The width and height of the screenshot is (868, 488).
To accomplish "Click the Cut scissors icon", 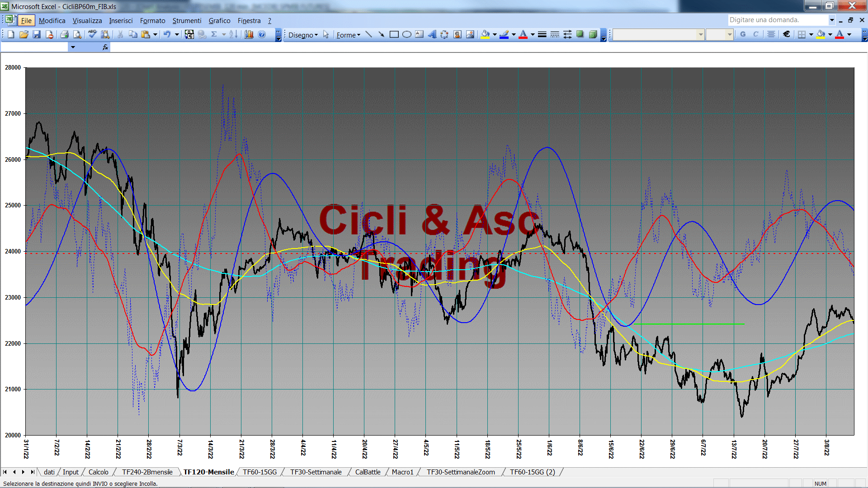I will 120,34.
